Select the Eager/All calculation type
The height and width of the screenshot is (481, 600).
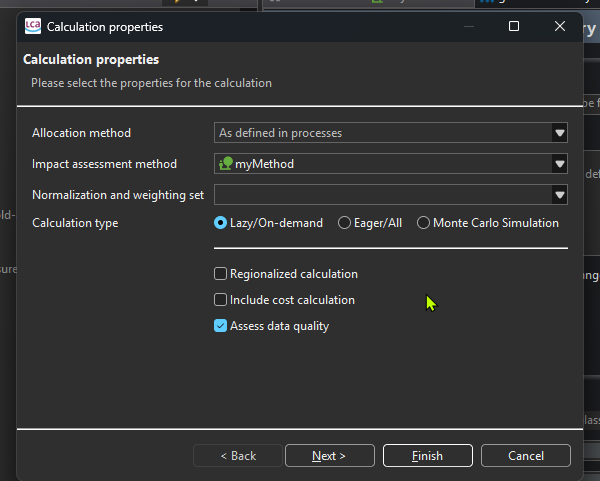click(345, 223)
